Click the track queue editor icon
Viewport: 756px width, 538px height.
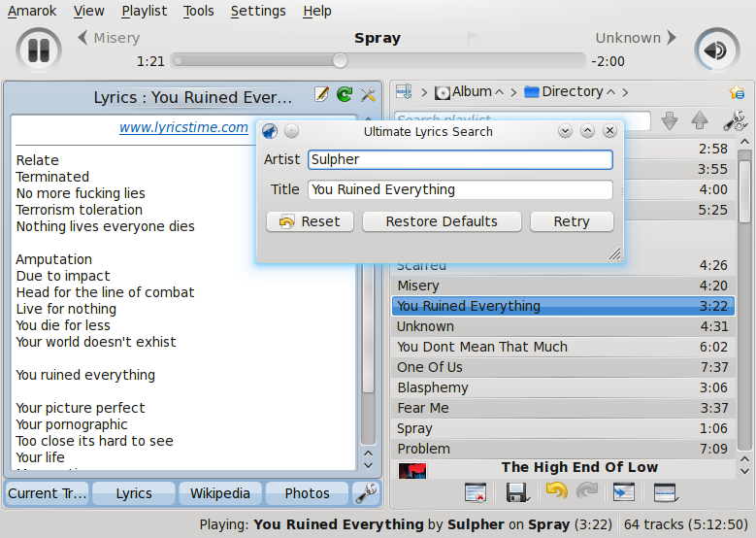click(666, 492)
